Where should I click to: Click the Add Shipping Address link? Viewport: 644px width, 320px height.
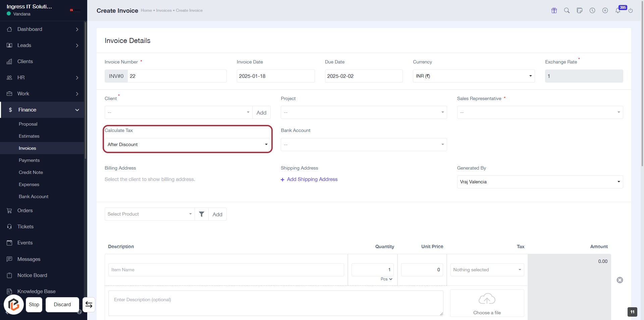(309, 179)
